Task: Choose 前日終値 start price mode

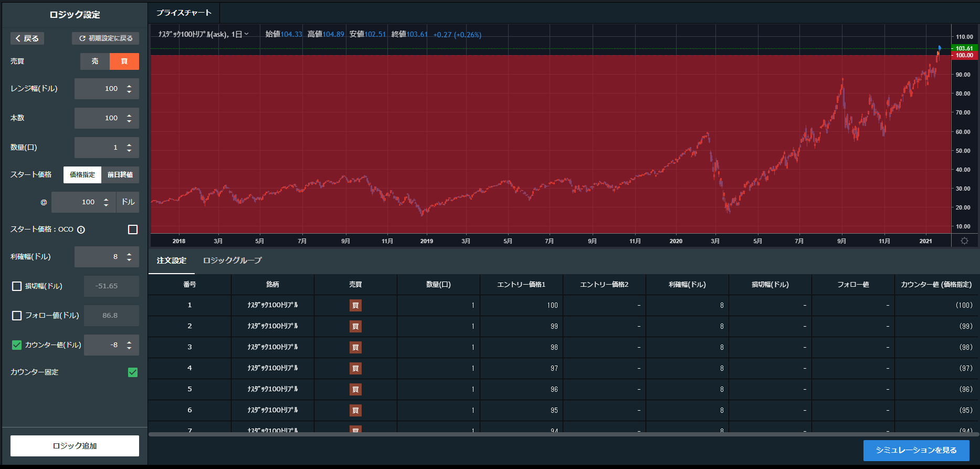Action: [120, 175]
